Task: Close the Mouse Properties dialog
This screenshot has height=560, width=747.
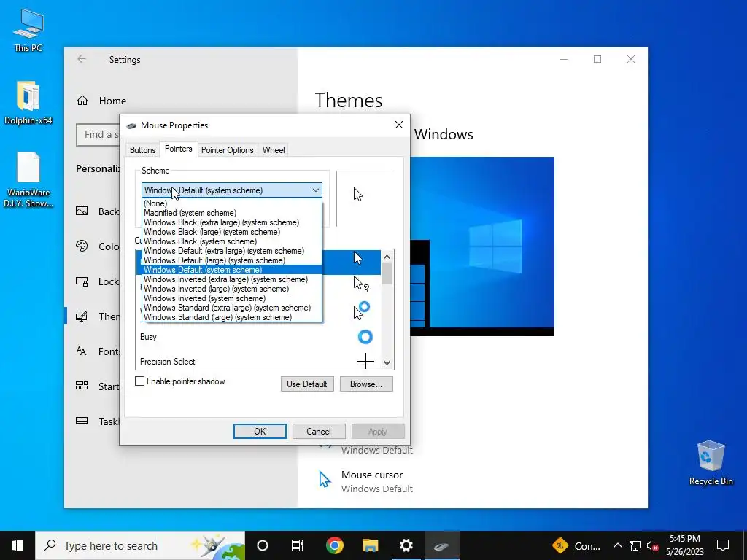Action: click(x=399, y=125)
